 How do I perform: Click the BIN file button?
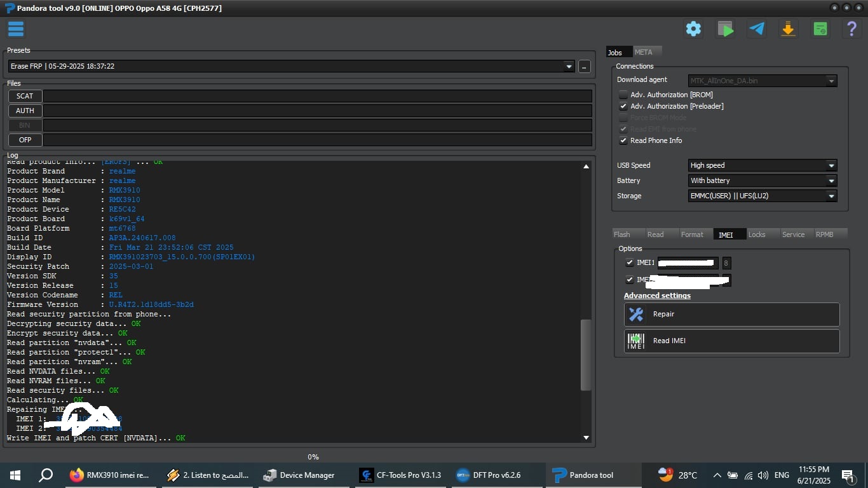pos(25,125)
